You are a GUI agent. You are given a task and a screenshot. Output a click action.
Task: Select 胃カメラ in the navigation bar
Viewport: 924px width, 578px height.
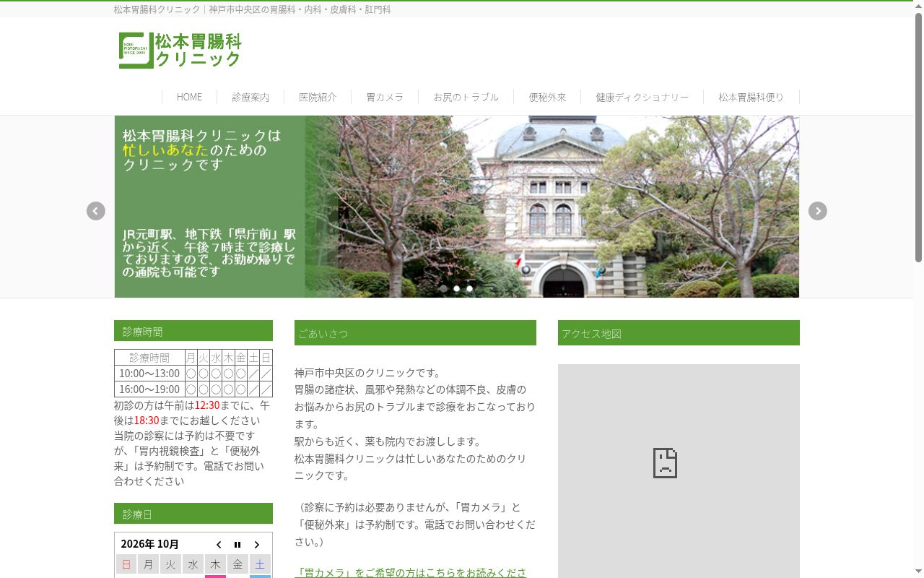click(x=385, y=97)
